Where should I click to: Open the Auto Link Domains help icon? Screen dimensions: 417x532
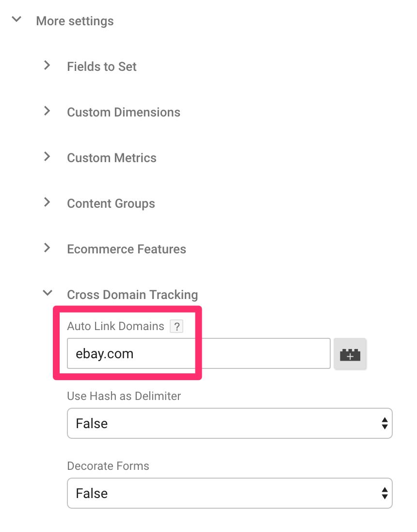(x=176, y=326)
